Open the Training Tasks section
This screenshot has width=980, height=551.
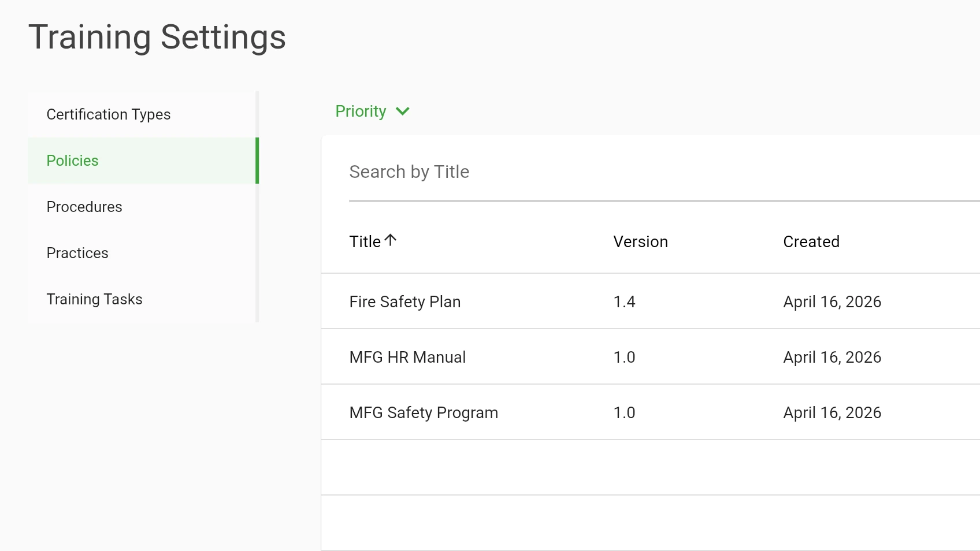click(x=94, y=299)
